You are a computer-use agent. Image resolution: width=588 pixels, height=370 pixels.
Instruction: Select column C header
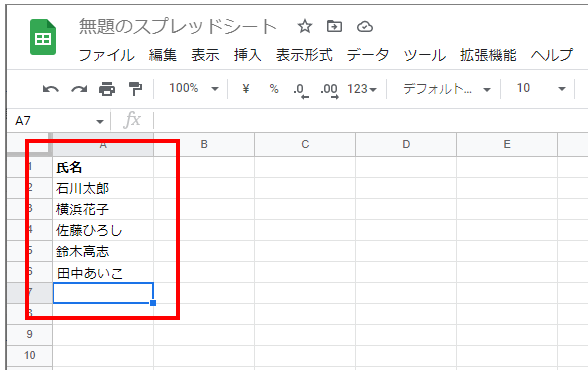[x=305, y=144]
